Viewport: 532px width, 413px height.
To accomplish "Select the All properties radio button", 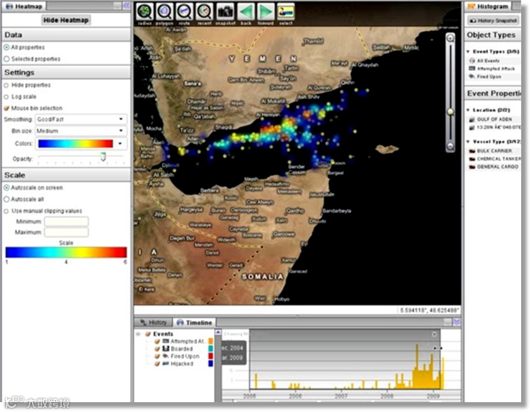I will [7, 48].
